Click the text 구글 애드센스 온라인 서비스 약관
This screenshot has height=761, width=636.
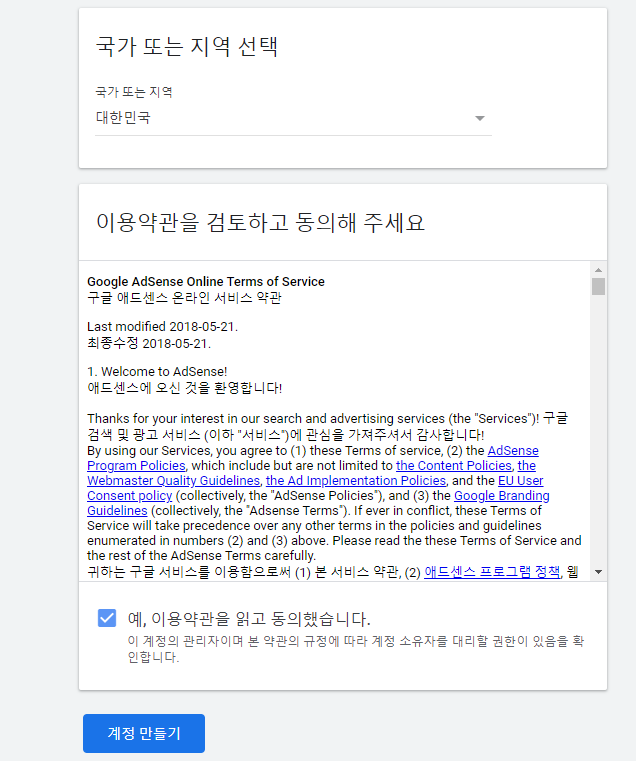pyautogui.click(x=184, y=298)
